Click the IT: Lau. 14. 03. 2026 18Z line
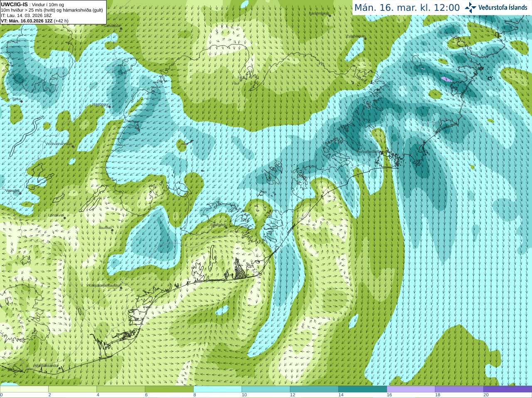532x398 pixels. (26, 15)
